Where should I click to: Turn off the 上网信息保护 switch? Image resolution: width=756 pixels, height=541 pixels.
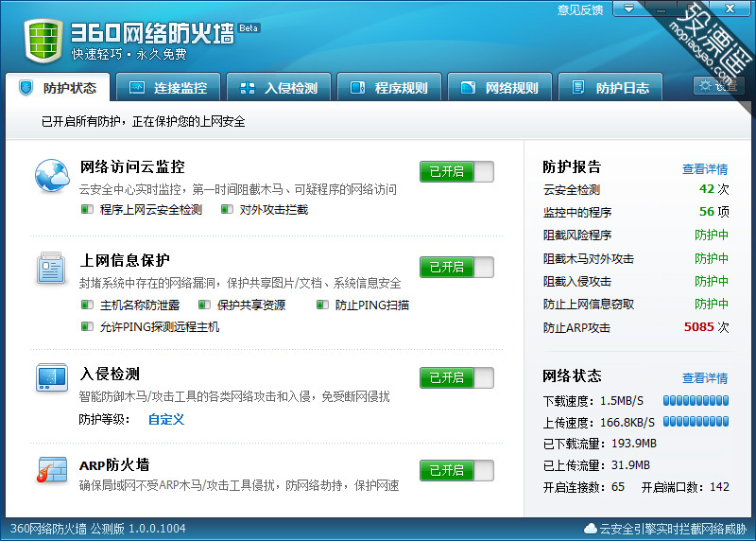point(456,267)
